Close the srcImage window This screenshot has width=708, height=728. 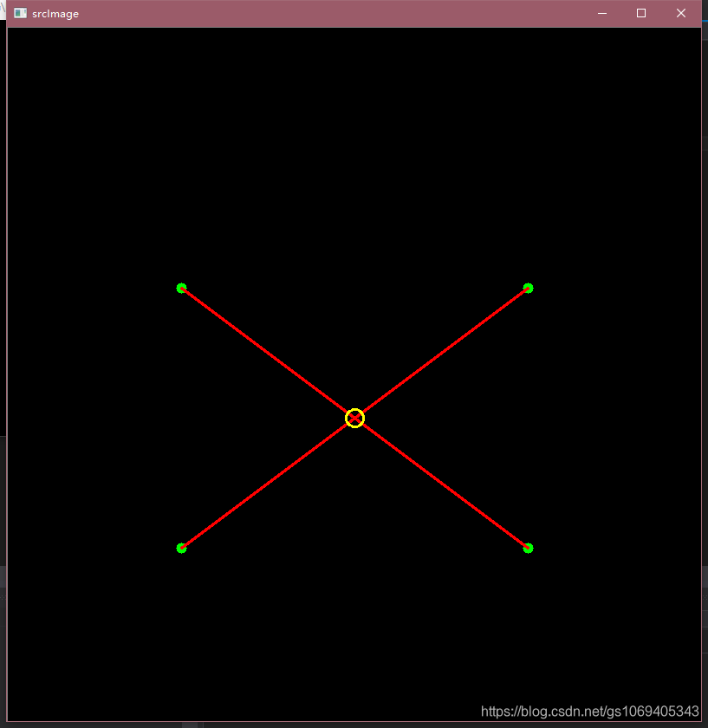[x=680, y=13]
